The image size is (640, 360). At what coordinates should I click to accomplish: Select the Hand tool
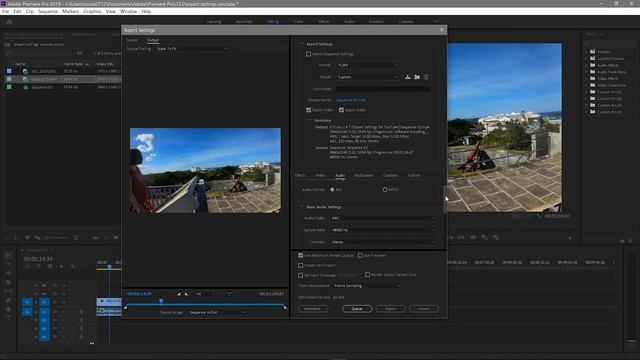(9, 309)
